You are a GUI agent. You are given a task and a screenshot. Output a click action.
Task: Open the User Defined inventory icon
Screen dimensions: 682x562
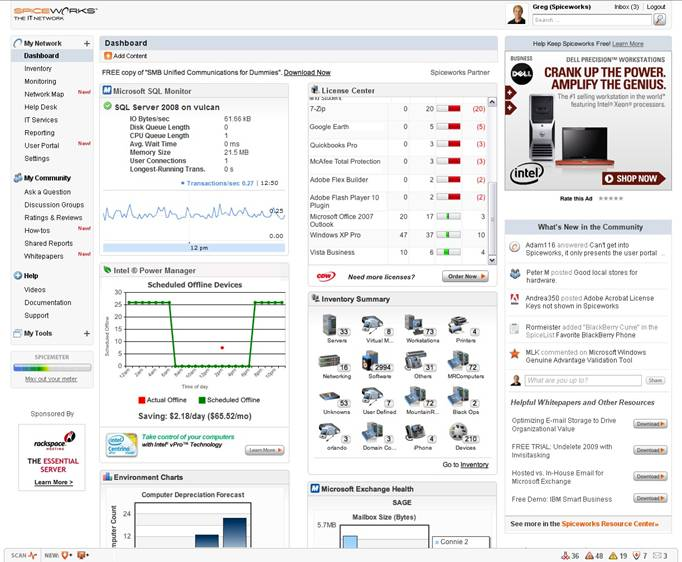(x=371, y=397)
